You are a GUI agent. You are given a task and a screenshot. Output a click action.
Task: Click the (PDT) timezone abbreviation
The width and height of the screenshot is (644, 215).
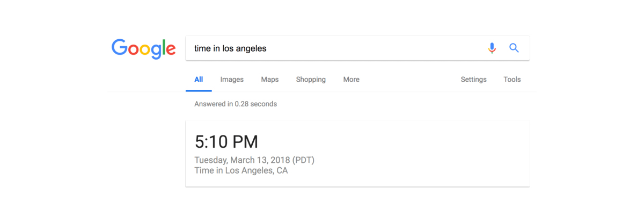304,160
